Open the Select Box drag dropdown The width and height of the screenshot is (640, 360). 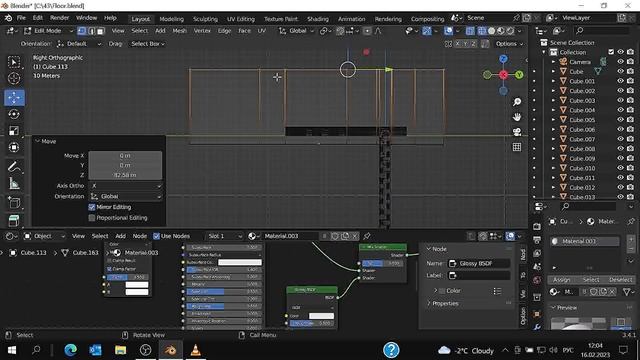148,44
